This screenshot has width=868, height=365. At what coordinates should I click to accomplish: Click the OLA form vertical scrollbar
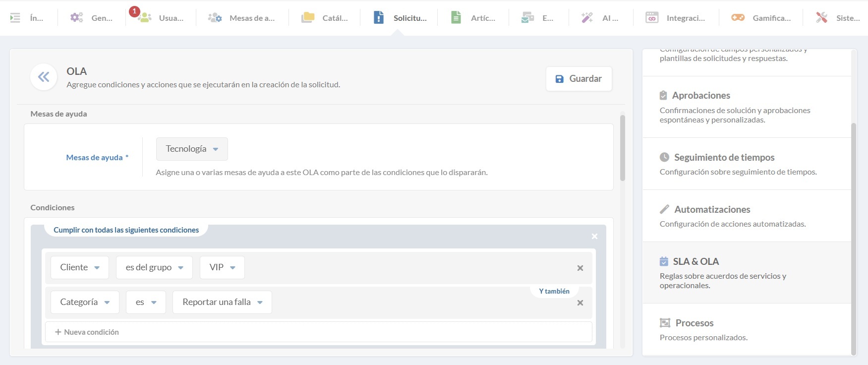coord(623,148)
